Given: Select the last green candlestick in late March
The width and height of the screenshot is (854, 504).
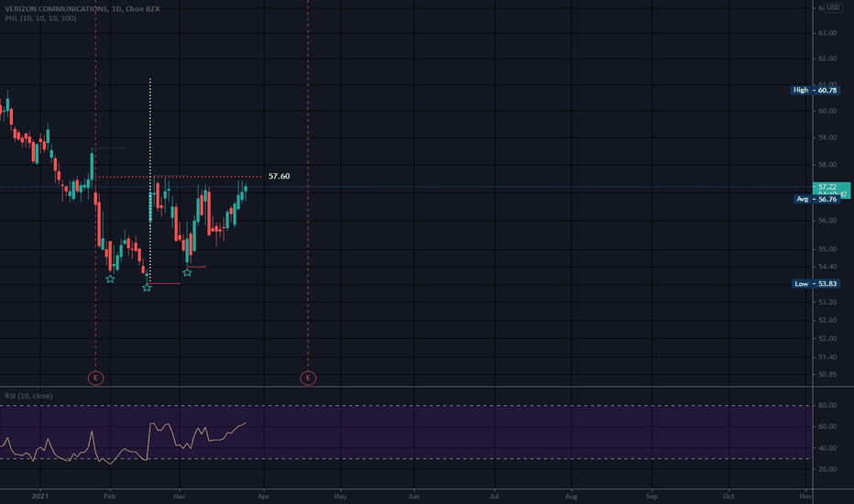Looking at the screenshot, I should 246,189.
